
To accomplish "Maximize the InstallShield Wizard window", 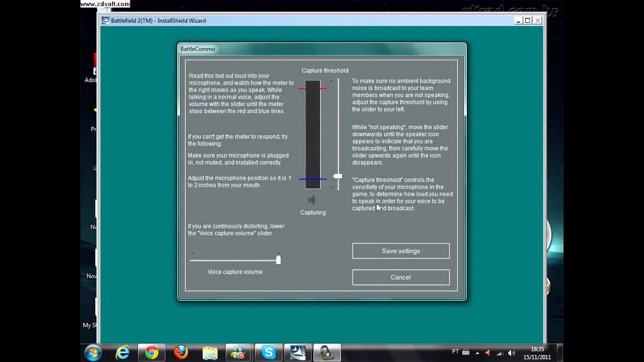I will pos(527,21).
